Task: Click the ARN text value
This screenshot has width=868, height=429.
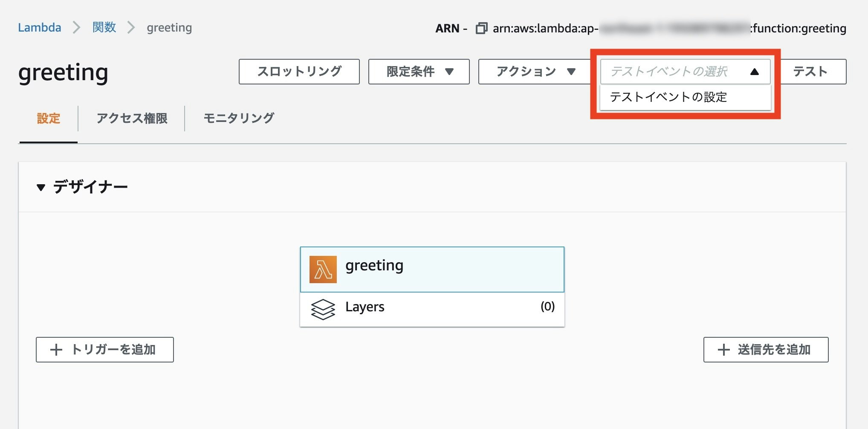Action: tap(669, 28)
